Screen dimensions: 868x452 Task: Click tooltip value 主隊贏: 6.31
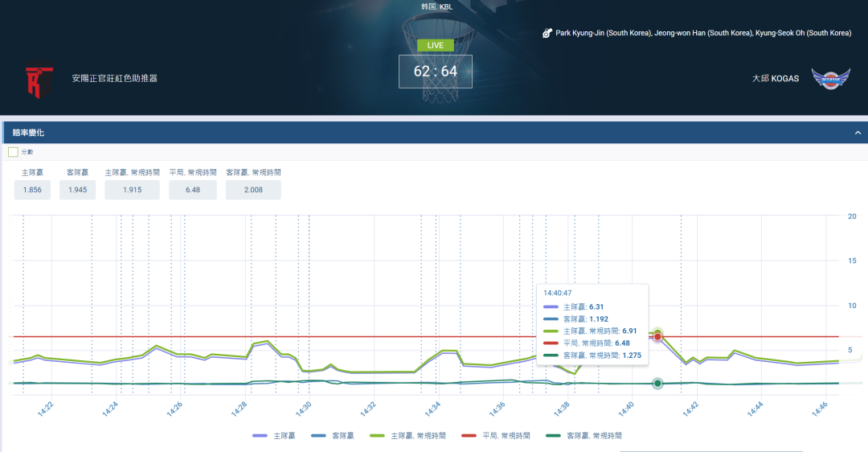583,307
